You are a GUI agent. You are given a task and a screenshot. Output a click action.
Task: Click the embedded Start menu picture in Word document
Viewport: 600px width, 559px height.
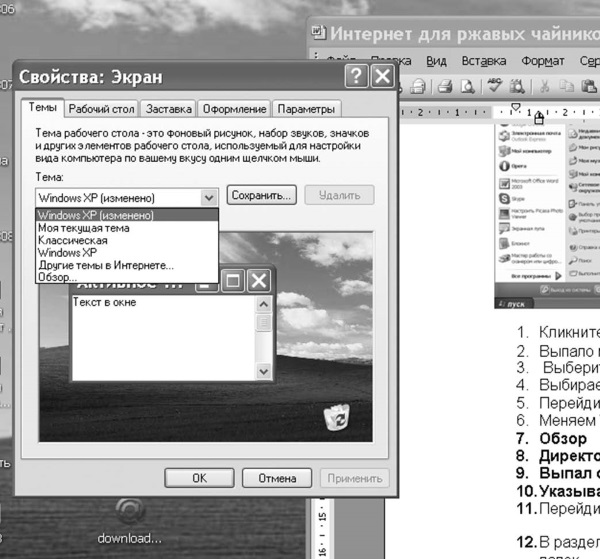[x=547, y=216]
